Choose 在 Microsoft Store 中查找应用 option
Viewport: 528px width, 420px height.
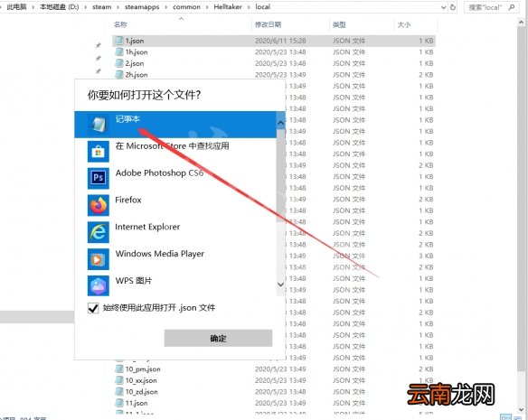pos(175,151)
